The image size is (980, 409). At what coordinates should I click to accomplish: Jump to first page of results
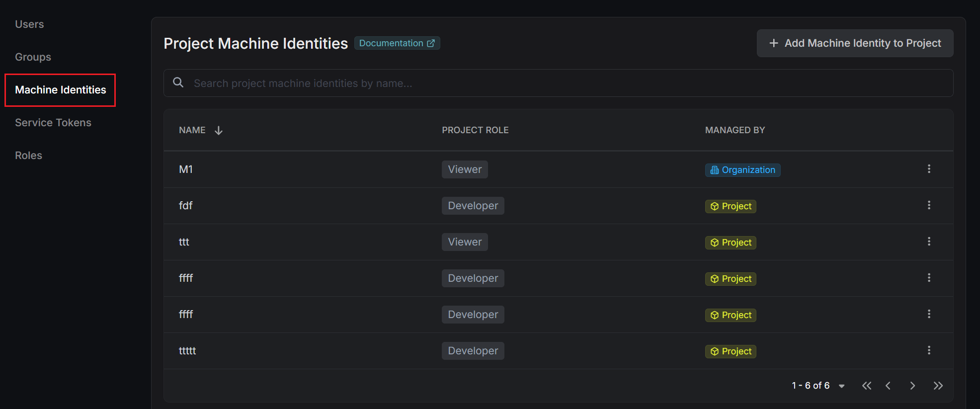[x=866, y=386]
